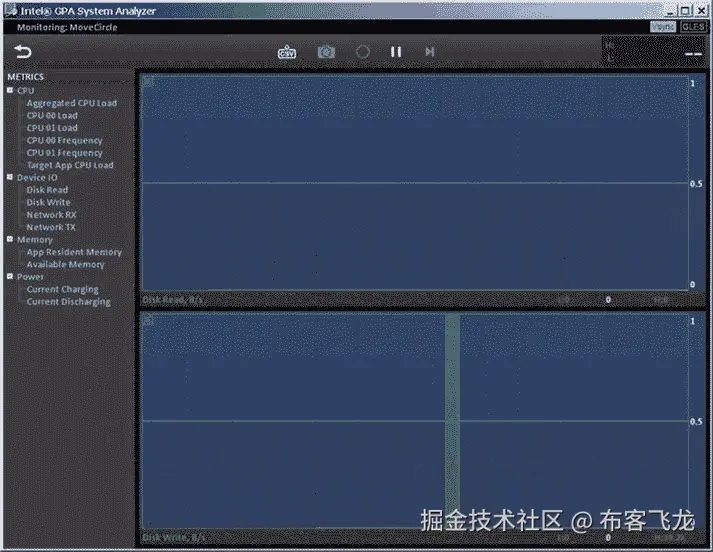Collapse the Memory metrics group
Viewport: 713px width, 552px height.
pos(10,239)
